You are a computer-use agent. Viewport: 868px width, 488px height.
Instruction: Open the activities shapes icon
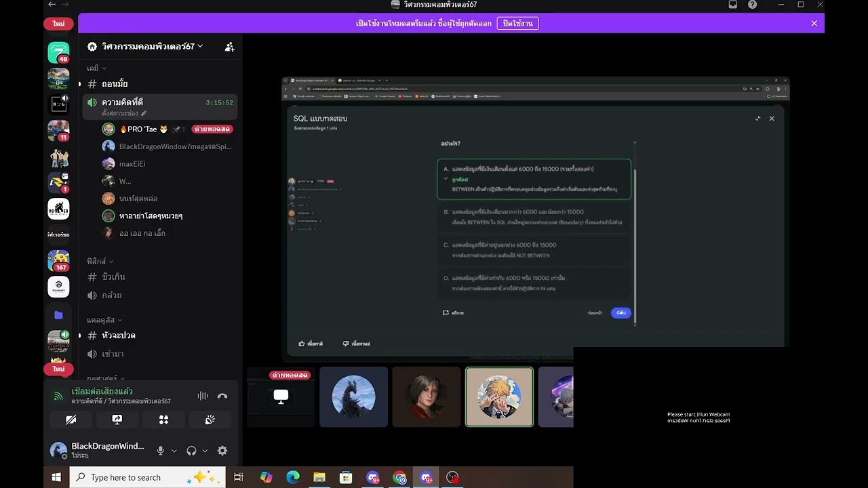coord(163,420)
